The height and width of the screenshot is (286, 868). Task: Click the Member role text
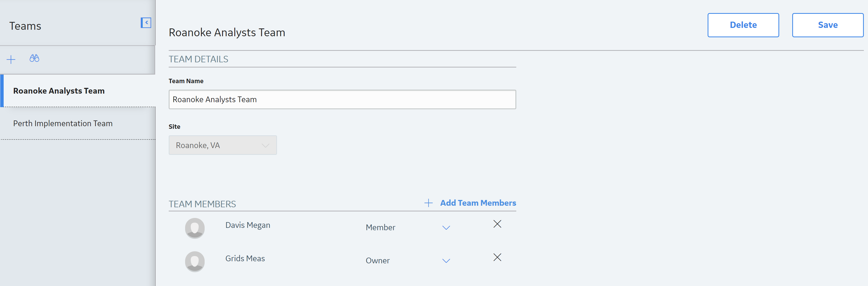(x=380, y=228)
